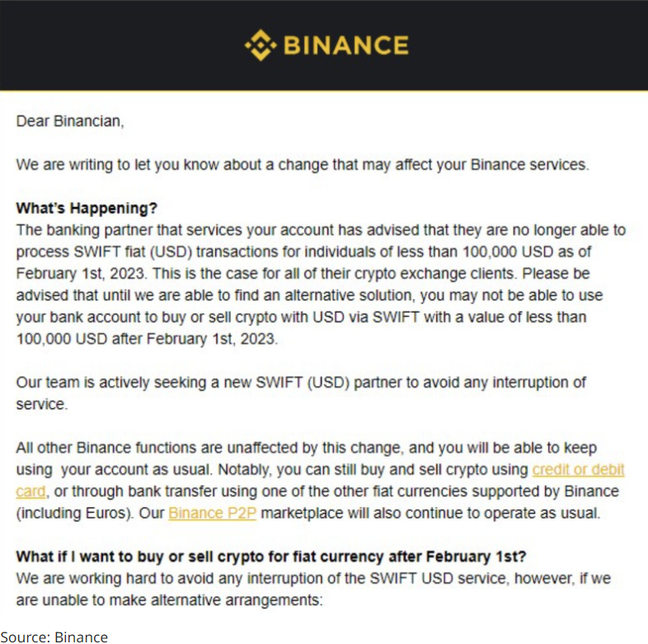Click the '(including Euros)' text
This screenshot has height=644, width=648.
[x=75, y=513]
